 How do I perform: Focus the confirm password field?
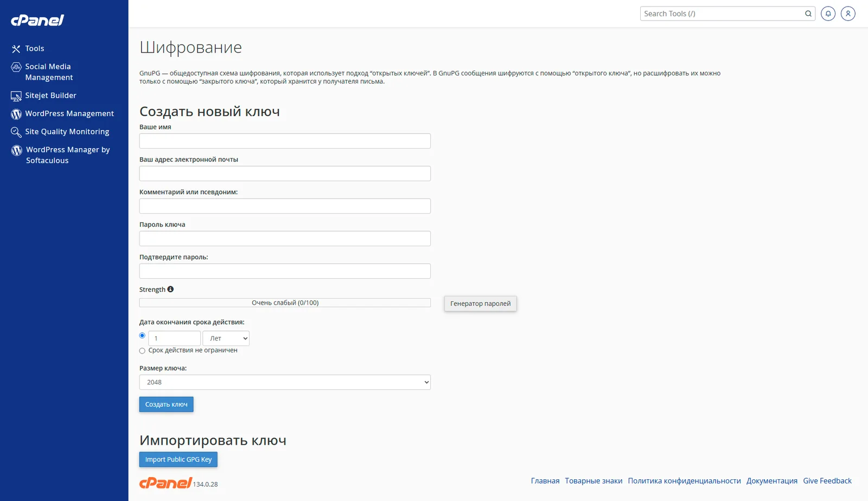285,271
